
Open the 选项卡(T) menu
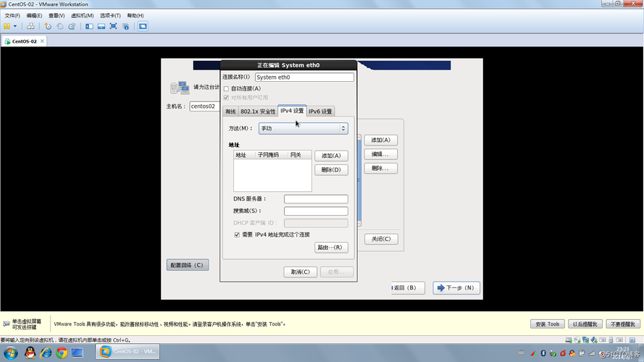pos(110,16)
